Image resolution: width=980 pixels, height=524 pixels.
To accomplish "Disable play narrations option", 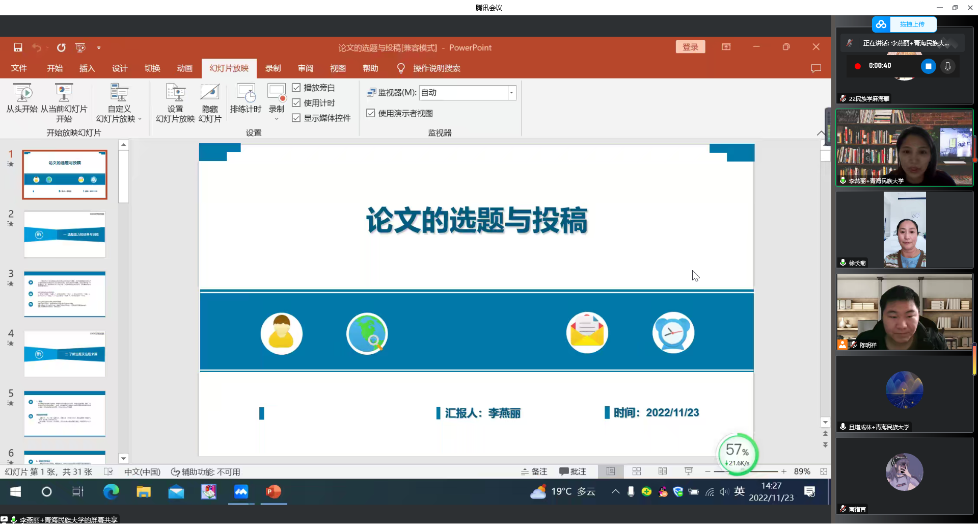I will click(296, 87).
